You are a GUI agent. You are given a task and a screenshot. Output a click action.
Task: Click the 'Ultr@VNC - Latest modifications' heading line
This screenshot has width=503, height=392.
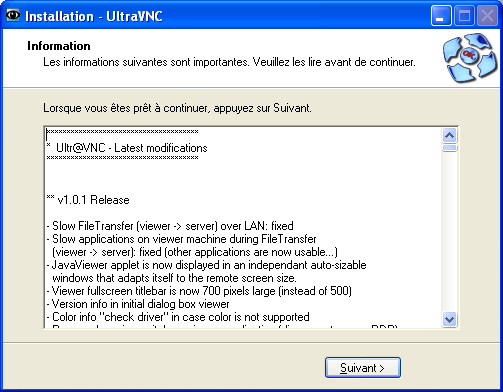127,148
